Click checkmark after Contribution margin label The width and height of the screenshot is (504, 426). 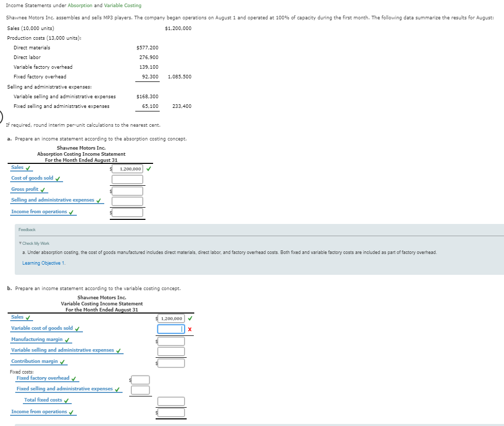[x=63, y=361]
